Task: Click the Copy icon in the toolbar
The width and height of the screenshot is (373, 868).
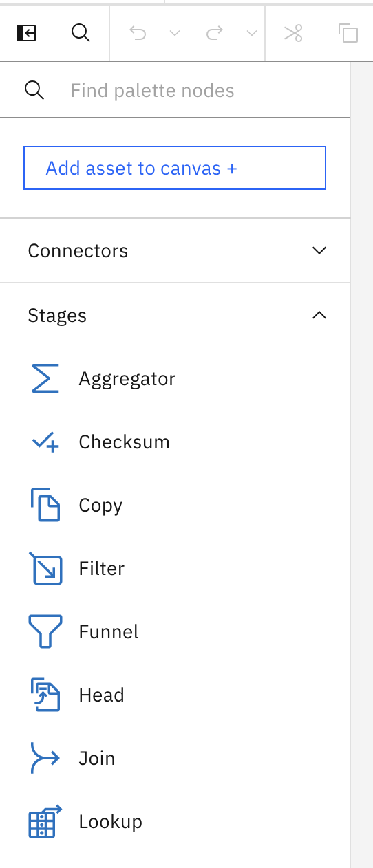Action: (x=348, y=33)
